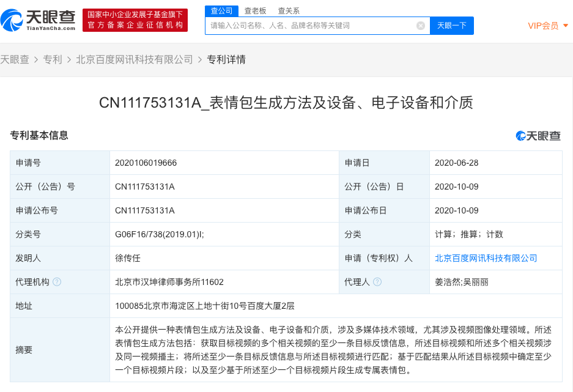573x392 pixels.
Task: Click the 申请日 value 2020-06-28
Action: [x=456, y=163]
